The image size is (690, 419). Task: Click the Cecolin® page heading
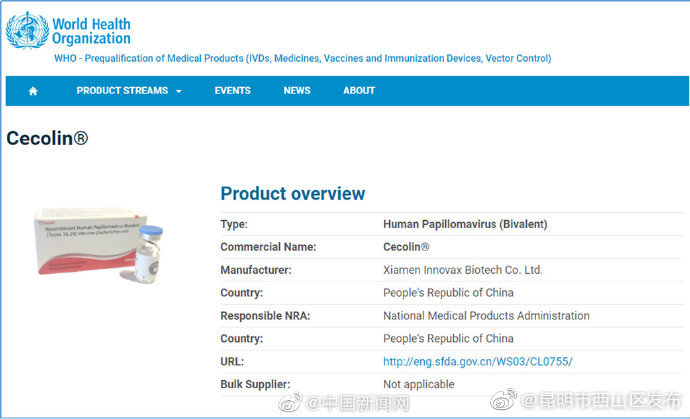point(47,139)
